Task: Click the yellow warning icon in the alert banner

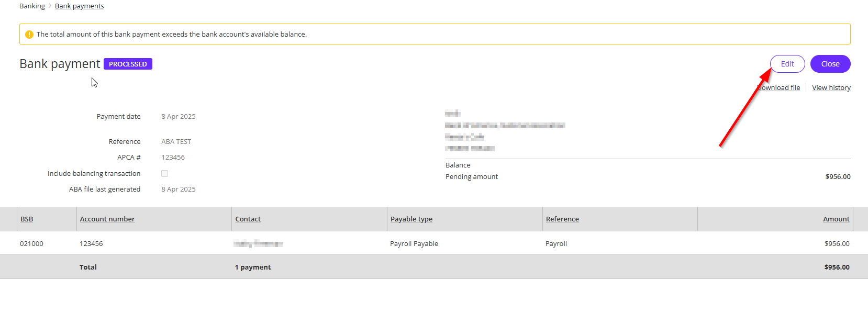Action: click(29, 35)
